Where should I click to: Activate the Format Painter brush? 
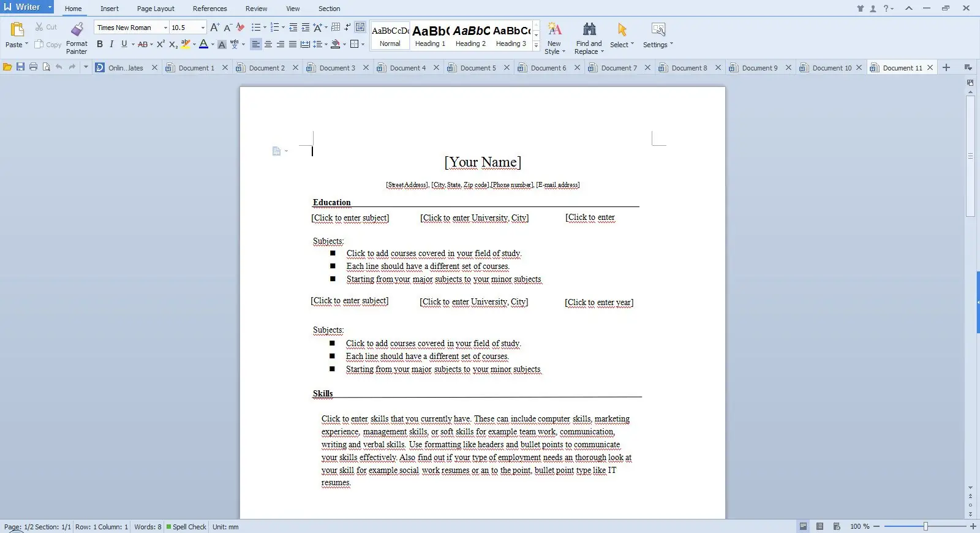tap(77, 29)
